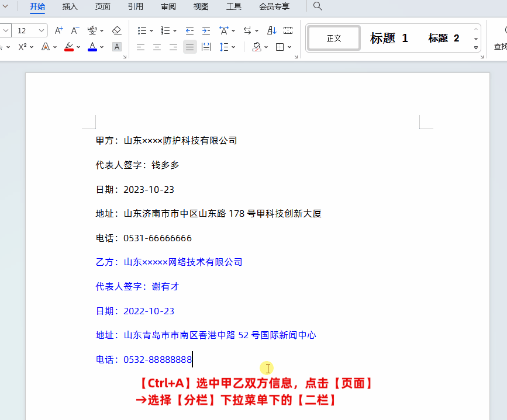Clear formatting with the eraser icon
This screenshot has height=420, width=507.
116,30
